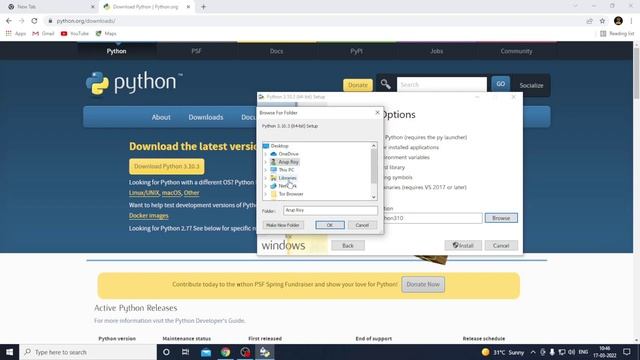640x360 pixels.
Task: Open the Gmail bookmark
Action: tap(43, 33)
